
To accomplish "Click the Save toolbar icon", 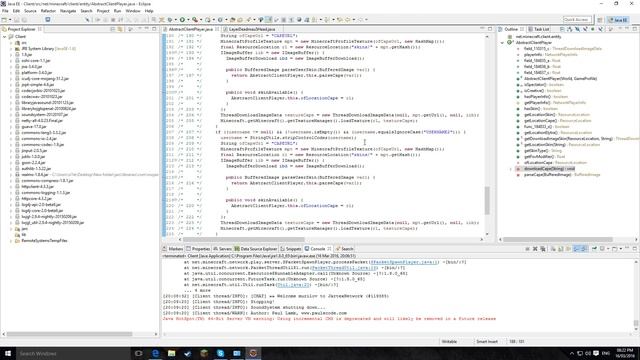I will 17,20.
